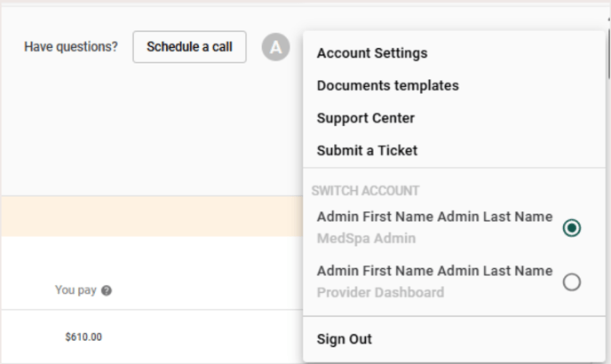This screenshot has height=364, width=611.
Task: Click the $610.00 amount cell
Action: pos(83,337)
